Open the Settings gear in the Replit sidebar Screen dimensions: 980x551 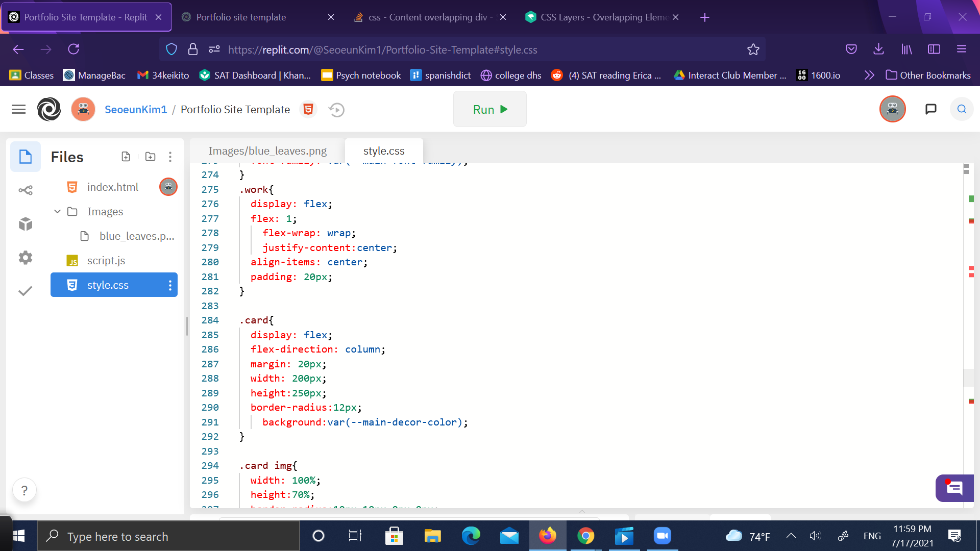(x=26, y=258)
